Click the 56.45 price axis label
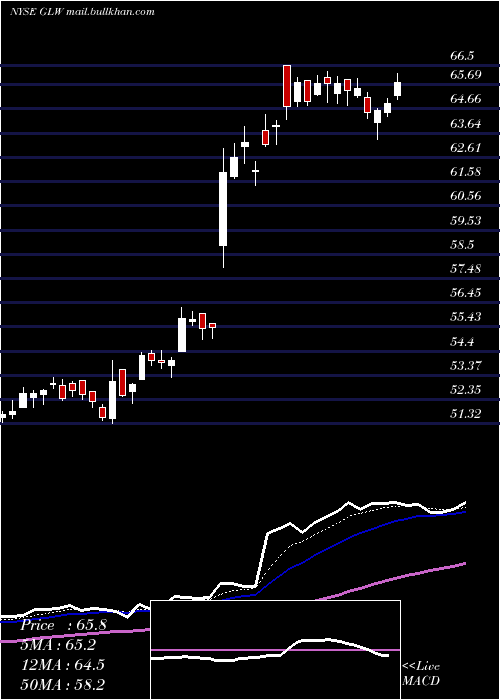Image resolution: width=500 pixels, height=700 pixels. [x=466, y=292]
